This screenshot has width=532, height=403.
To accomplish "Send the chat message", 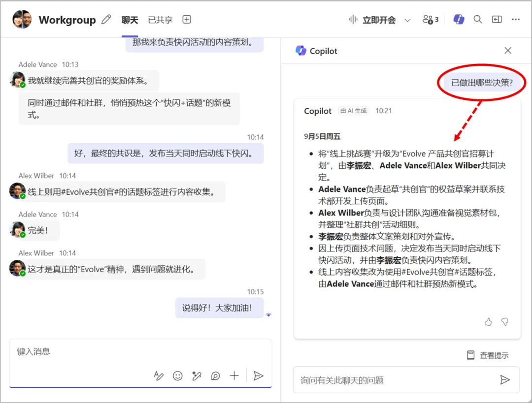I will coord(258,375).
